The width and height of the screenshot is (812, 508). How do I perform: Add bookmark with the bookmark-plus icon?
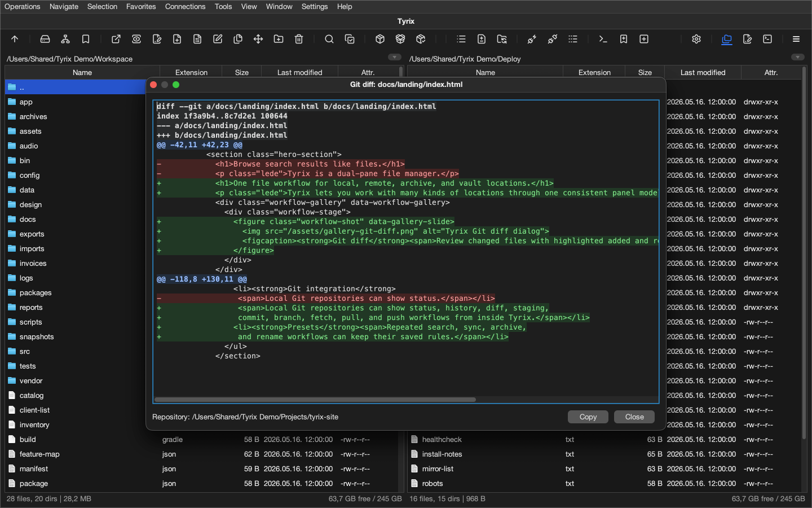point(624,39)
